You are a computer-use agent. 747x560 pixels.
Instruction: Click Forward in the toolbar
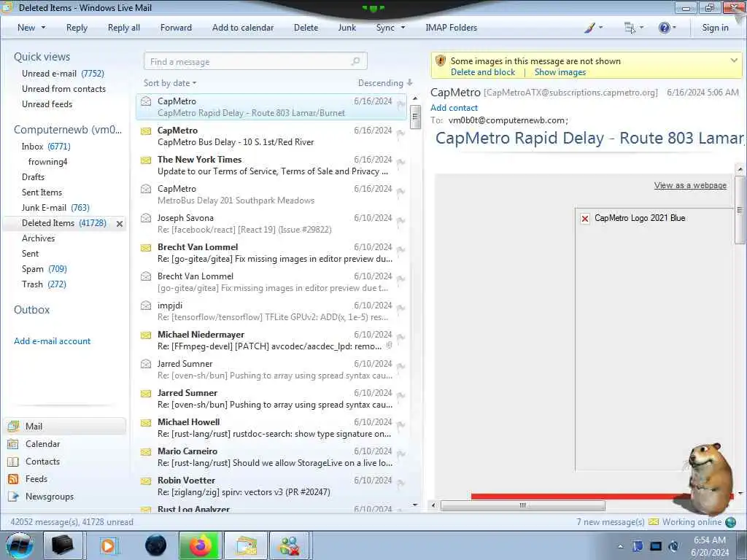176,28
